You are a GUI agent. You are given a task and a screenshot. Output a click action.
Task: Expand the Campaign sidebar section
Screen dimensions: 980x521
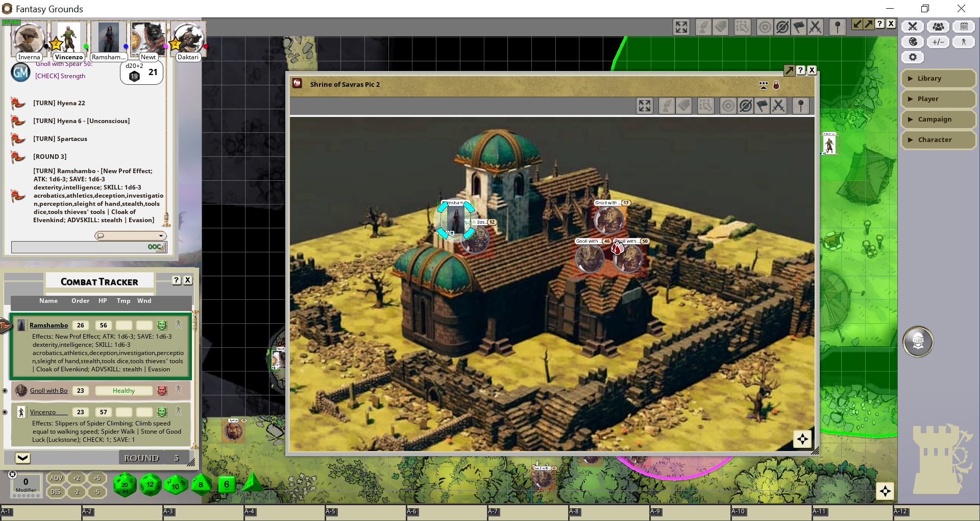(938, 120)
